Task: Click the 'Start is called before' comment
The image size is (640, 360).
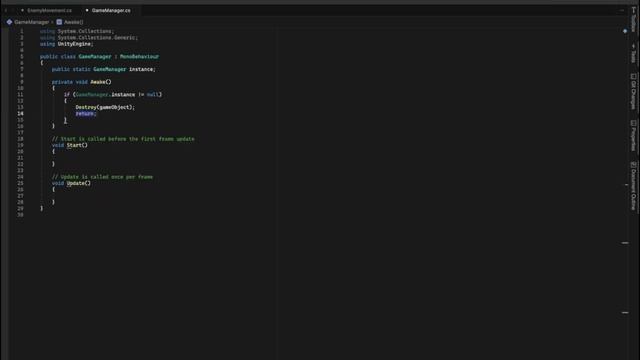Action: [123, 139]
